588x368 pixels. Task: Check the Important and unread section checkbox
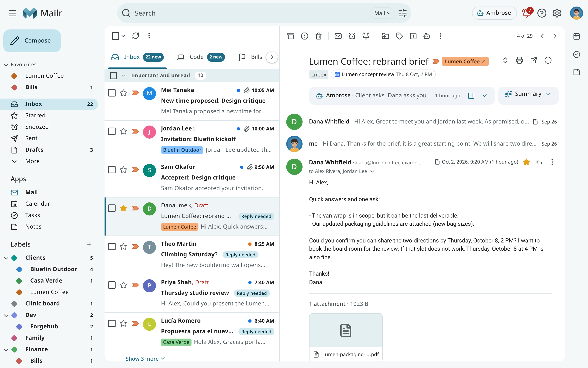[x=114, y=75]
